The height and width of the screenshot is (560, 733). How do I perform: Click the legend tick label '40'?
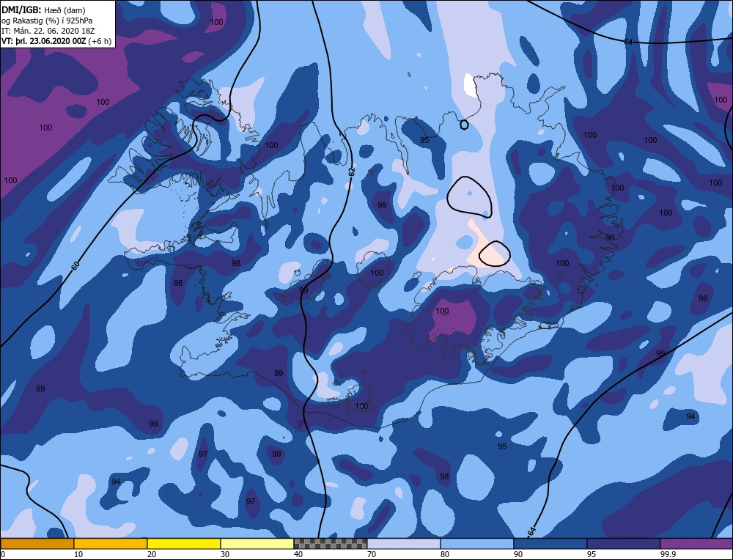pos(298,554)
